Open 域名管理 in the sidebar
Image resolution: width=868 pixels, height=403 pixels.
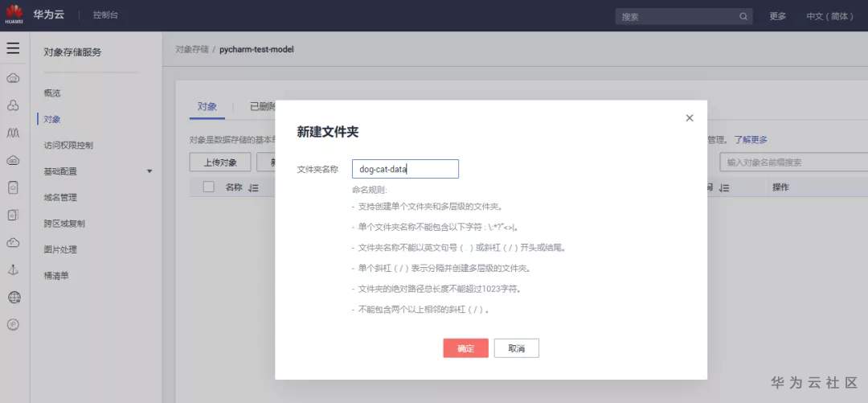(60, 197)
